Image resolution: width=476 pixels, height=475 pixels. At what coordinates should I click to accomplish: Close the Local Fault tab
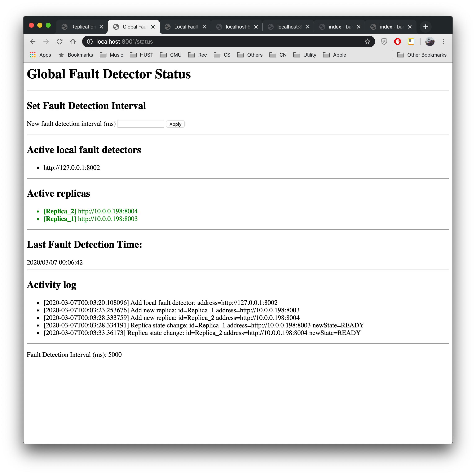click(x=204, y=27)
